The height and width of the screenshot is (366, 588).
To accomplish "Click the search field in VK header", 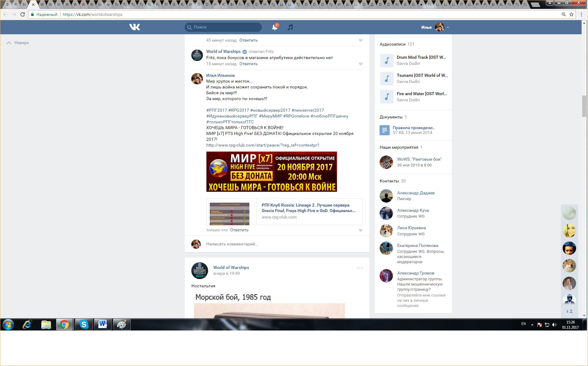I will point(223,27).
